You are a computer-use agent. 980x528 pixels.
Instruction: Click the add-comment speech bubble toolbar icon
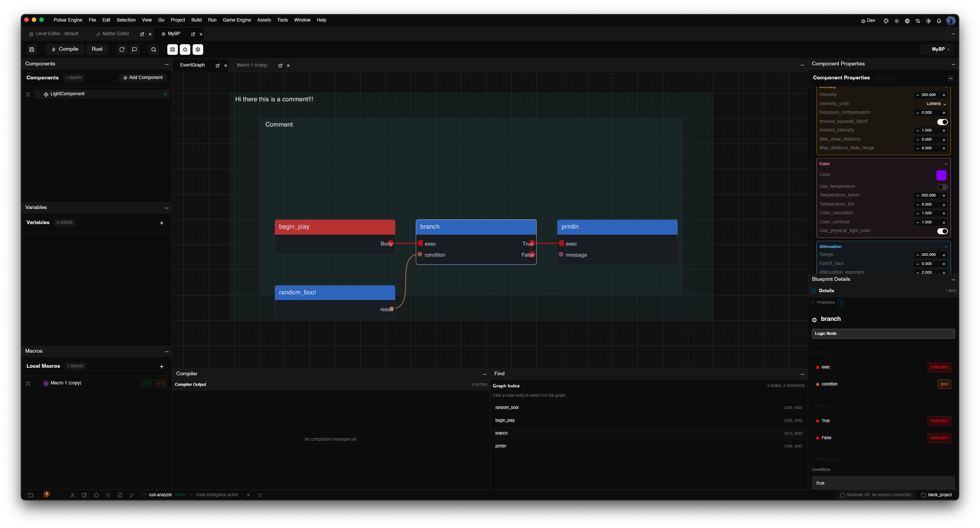tap(134, 50)
